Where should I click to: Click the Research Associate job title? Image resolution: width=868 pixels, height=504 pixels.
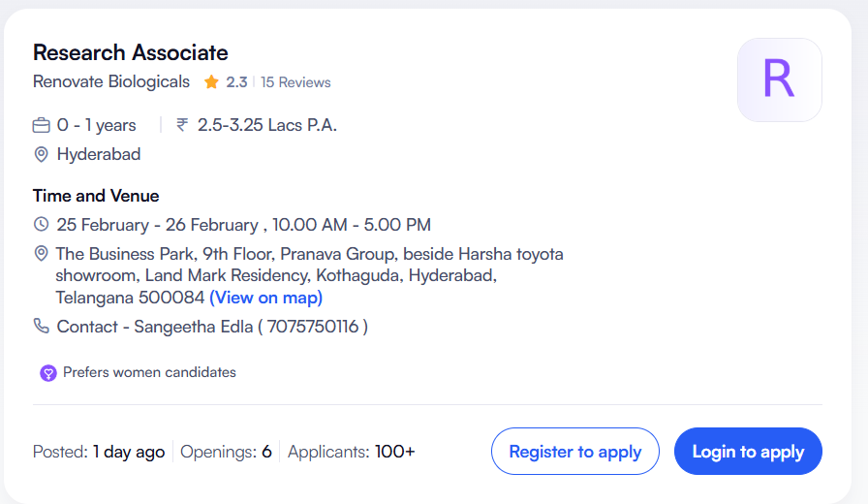(x=131, y=52)
